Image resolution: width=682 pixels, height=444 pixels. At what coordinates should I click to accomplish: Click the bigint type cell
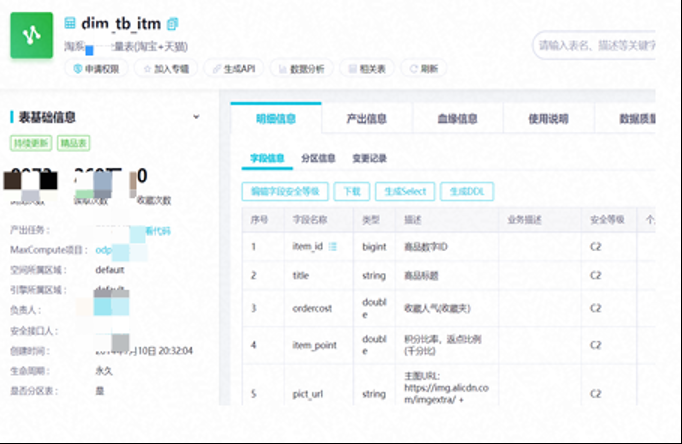374,247
